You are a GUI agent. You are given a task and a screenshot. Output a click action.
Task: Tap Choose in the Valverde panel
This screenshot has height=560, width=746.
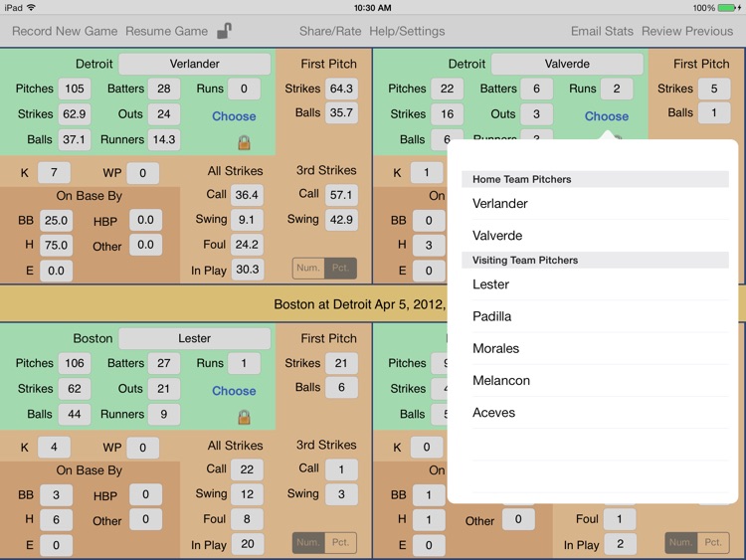coord(607,116)
